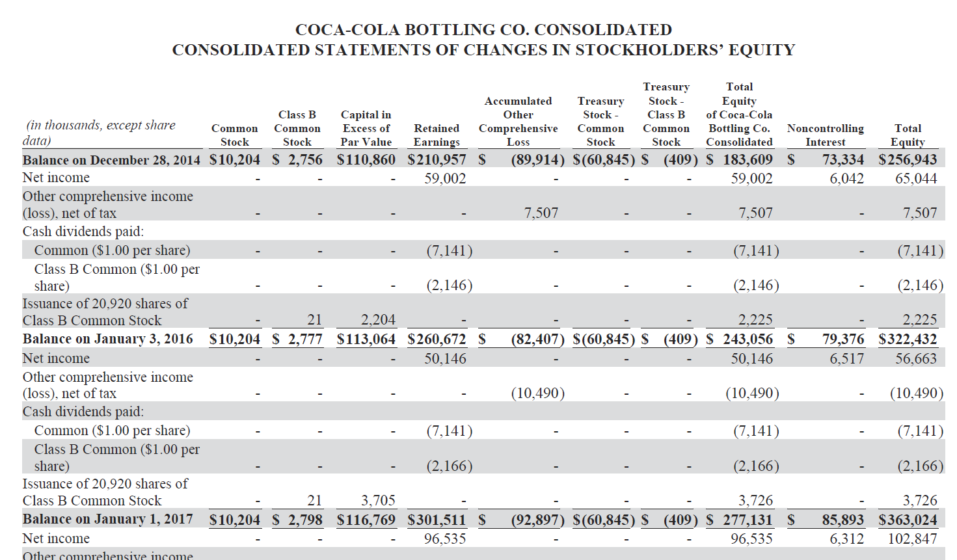
Task: Select the Balance on January 3, 2016 row label
Action: (107, 339)
